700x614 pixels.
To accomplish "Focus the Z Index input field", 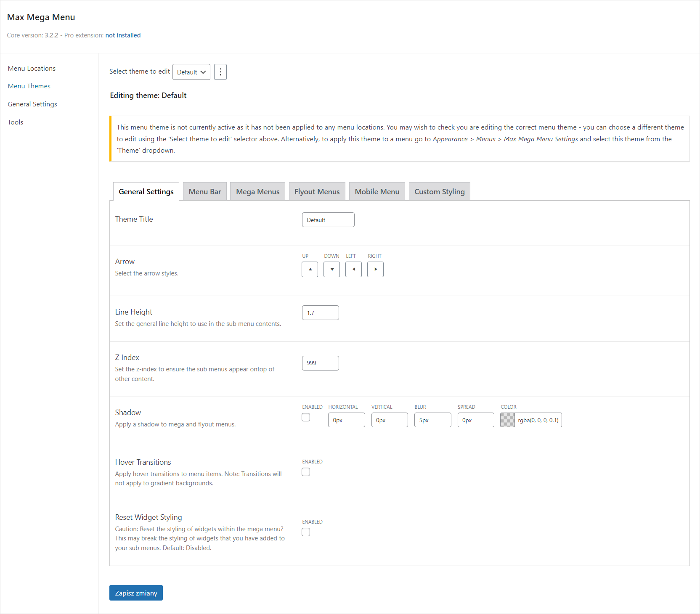I will (321, 363).
